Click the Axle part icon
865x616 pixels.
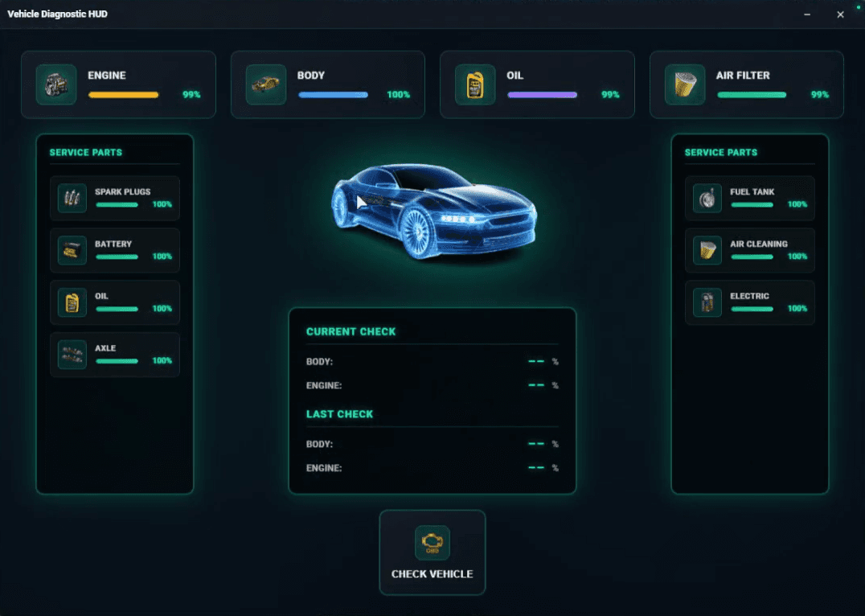coord(72,355)
